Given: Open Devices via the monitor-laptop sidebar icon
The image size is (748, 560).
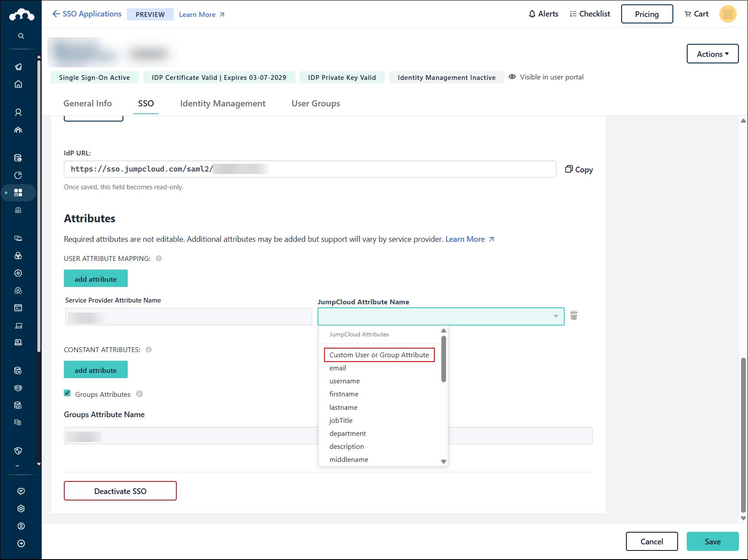Looking at the screenshot, I should pos(18,238).
